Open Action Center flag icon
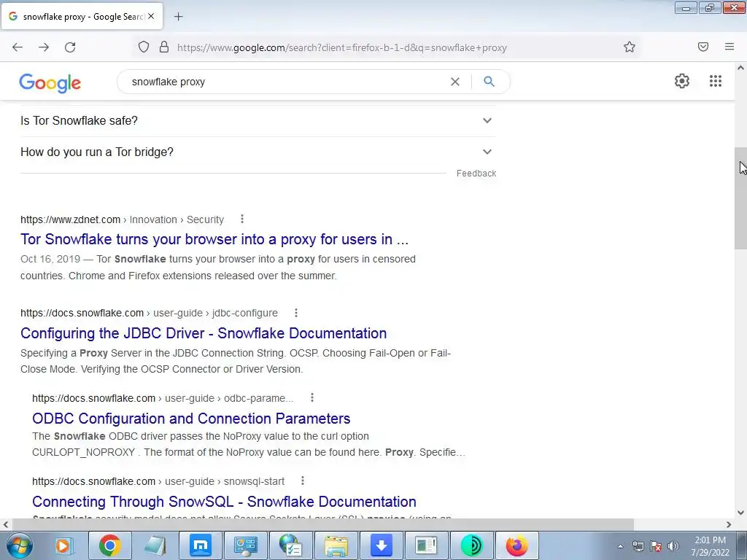Screen dimensions: 747x560 coord(656,546)
